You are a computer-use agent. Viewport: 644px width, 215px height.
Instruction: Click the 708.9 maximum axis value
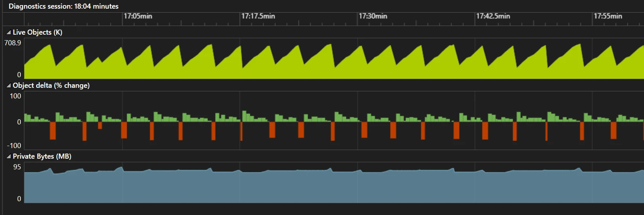click(x=13, y=43)
